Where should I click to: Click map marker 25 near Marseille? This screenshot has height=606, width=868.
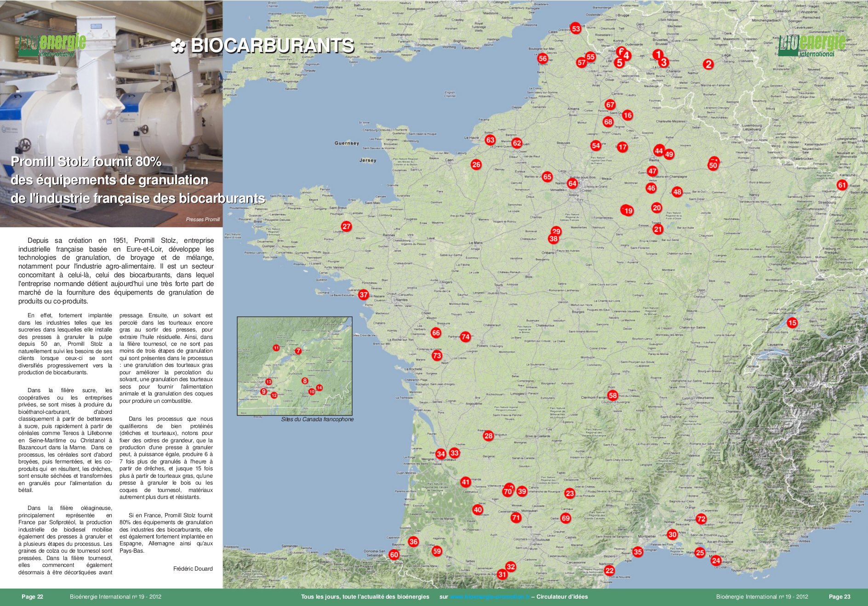coord(700,552)
